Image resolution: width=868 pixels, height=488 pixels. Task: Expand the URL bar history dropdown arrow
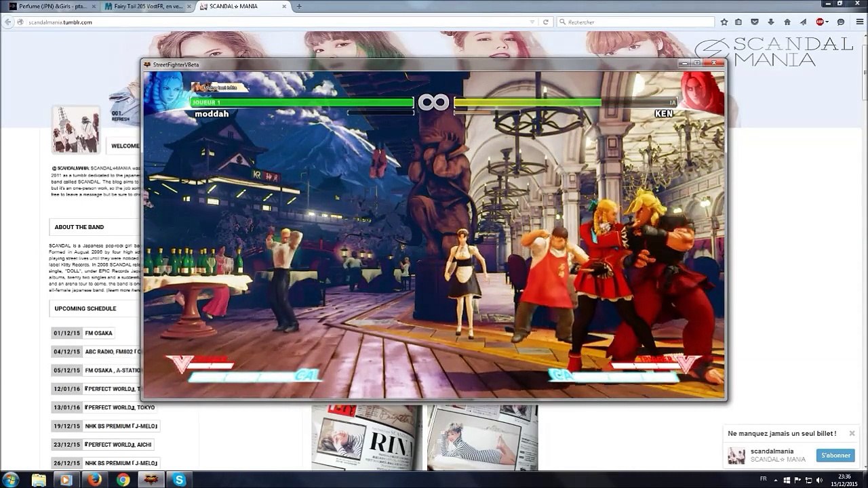532,22
